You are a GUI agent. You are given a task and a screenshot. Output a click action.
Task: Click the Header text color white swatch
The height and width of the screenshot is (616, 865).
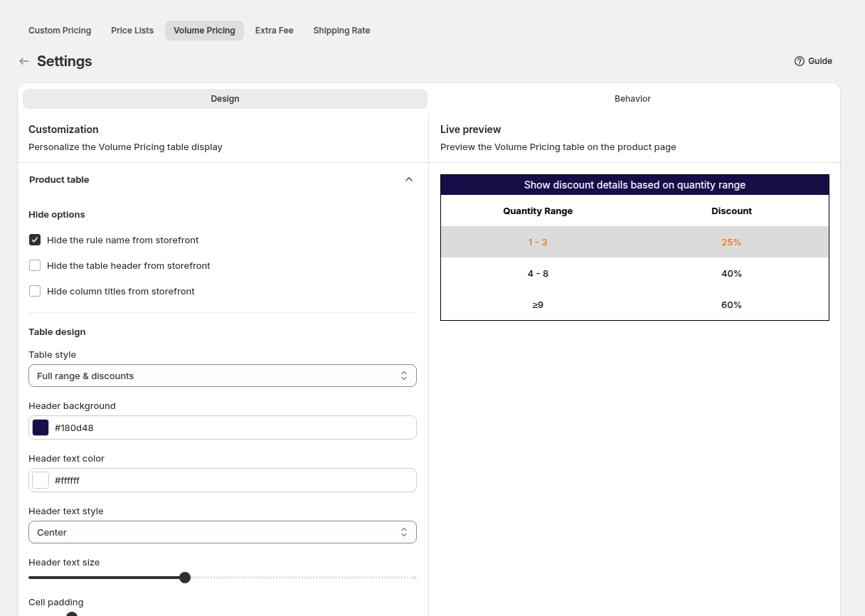pyautogui.click(x=41, y=480)
